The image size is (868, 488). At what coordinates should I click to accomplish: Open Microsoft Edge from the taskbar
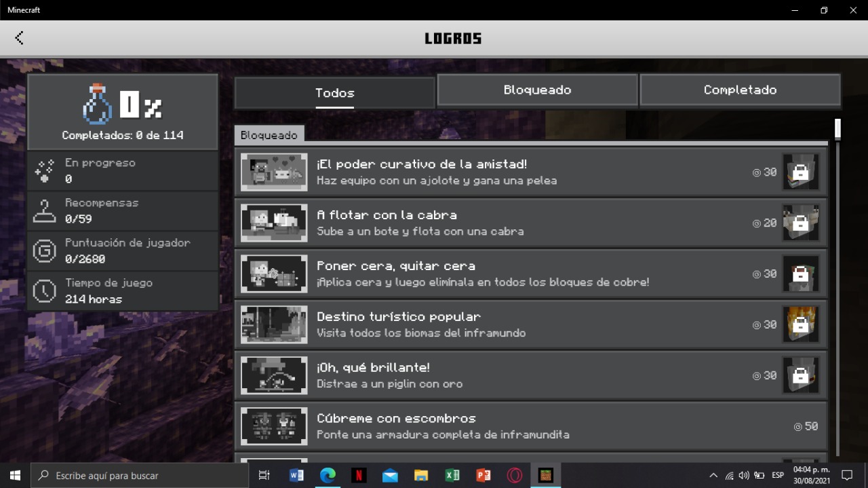coord(328,475)
